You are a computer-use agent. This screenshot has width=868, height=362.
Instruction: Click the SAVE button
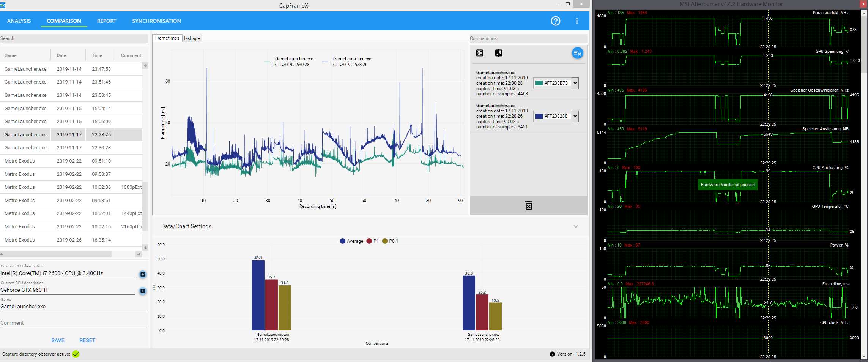[x=58, y=340]
